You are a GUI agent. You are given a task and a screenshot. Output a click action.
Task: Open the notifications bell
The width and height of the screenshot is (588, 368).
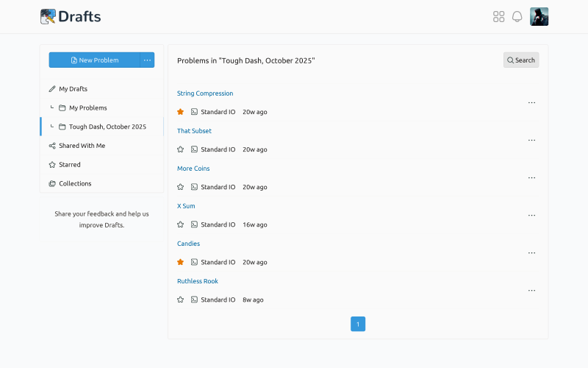(517, 16)
